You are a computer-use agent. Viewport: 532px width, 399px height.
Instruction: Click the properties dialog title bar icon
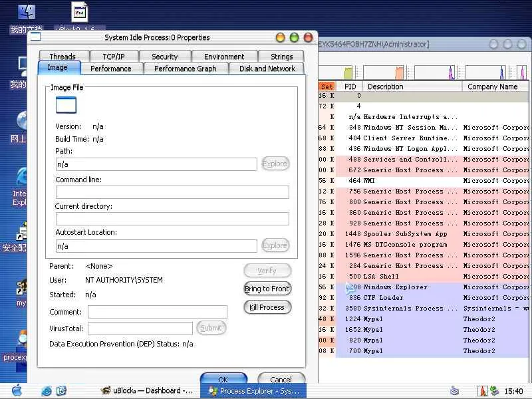35,37
